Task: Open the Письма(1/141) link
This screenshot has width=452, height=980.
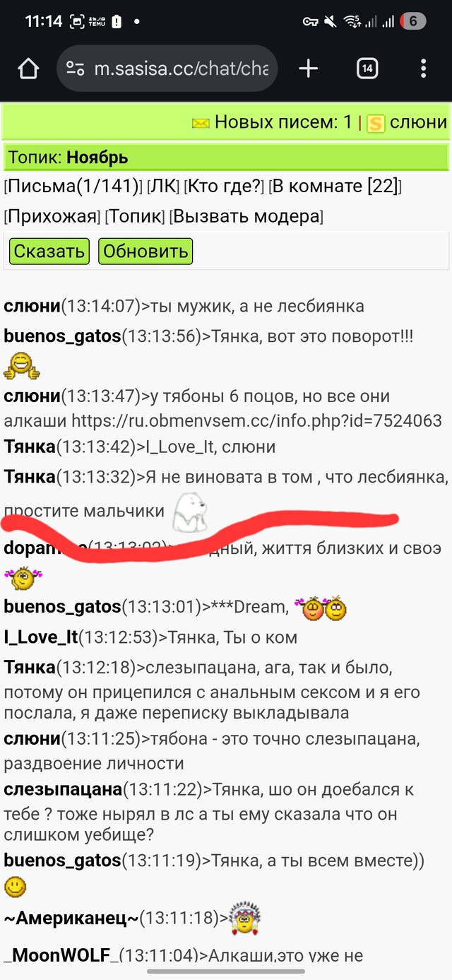Action: [x=73, y=187]
